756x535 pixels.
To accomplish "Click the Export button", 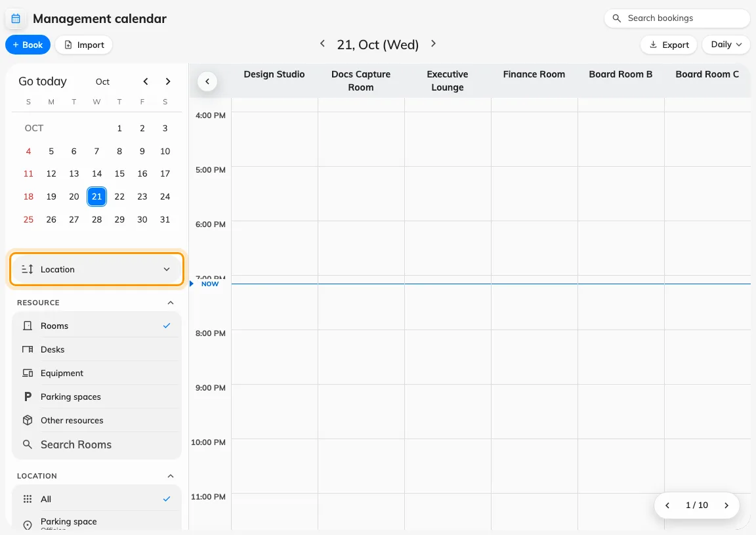I will 669,45.
